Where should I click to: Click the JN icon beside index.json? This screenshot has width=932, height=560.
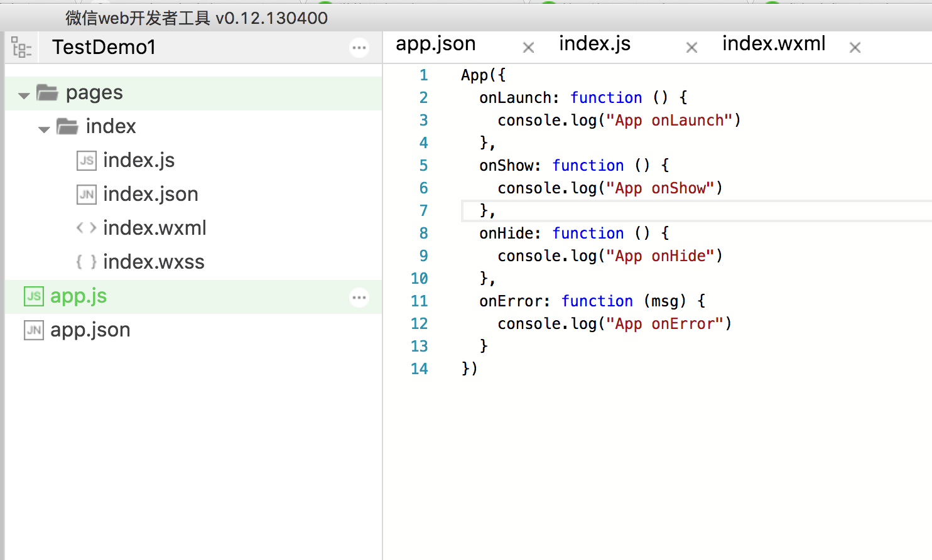(87, 195)
